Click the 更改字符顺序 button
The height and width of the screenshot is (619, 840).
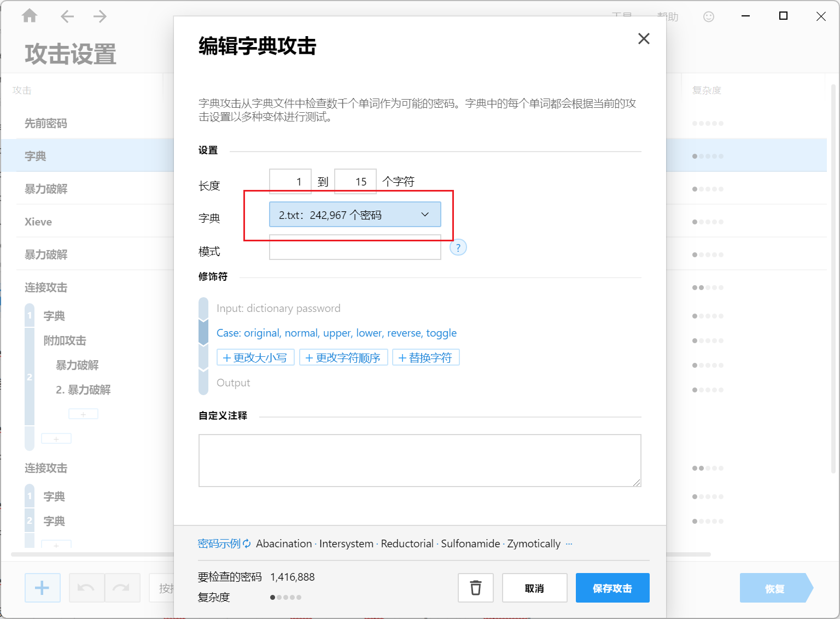(343, 357)
